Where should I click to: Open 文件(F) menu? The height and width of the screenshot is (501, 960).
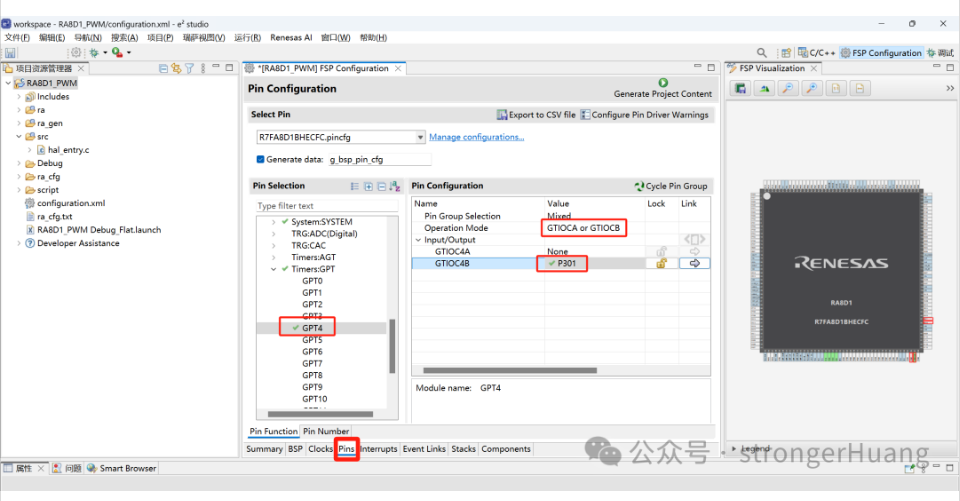[17, 37]
